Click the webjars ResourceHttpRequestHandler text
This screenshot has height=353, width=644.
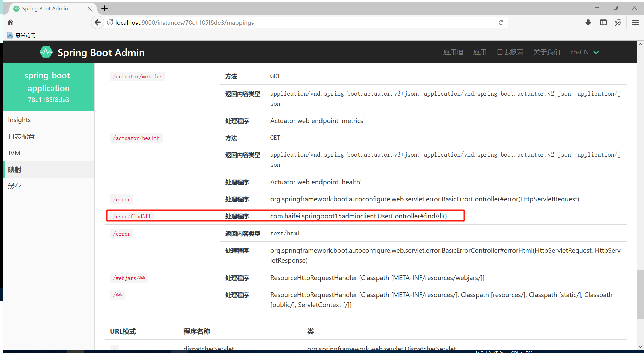point(377,278)
